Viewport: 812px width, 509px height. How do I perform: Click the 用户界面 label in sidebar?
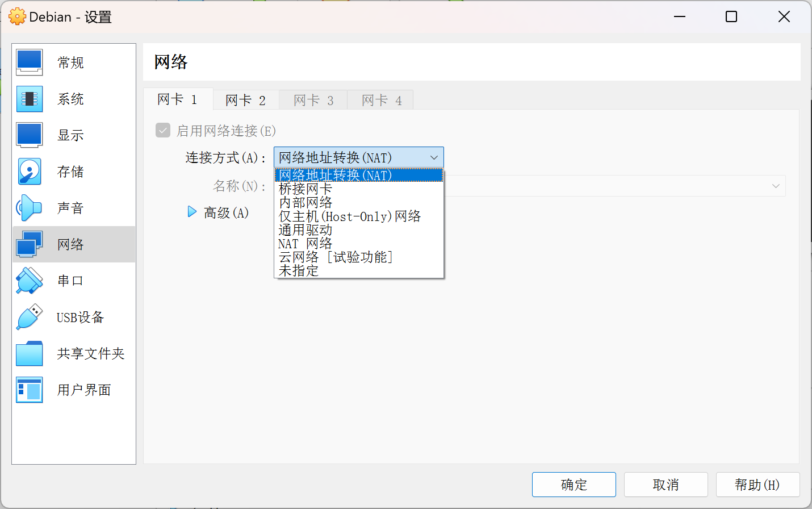coord(84,390)
